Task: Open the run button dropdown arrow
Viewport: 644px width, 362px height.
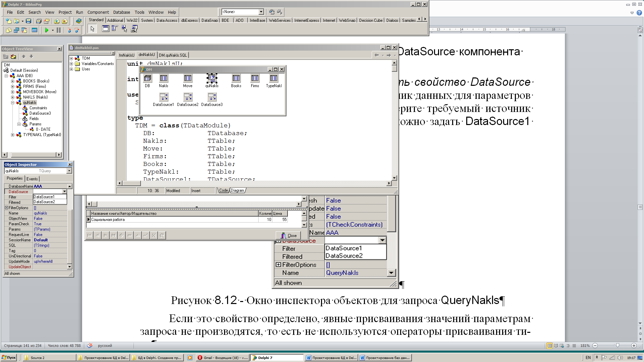Action: (53, 30)
